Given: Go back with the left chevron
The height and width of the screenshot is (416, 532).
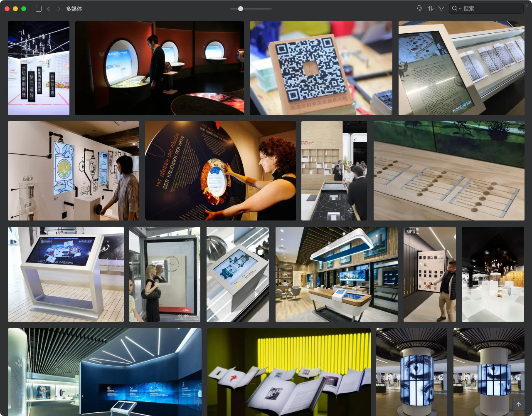Looking at the screenshot, I should (x=49, y=9).
